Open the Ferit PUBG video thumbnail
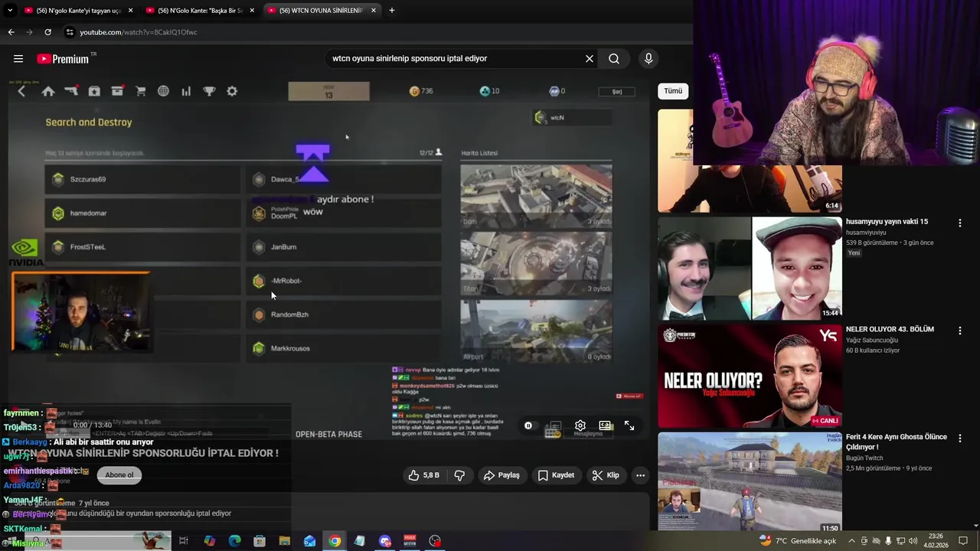Viewport: 980px width, 551px height. point(750,483)
